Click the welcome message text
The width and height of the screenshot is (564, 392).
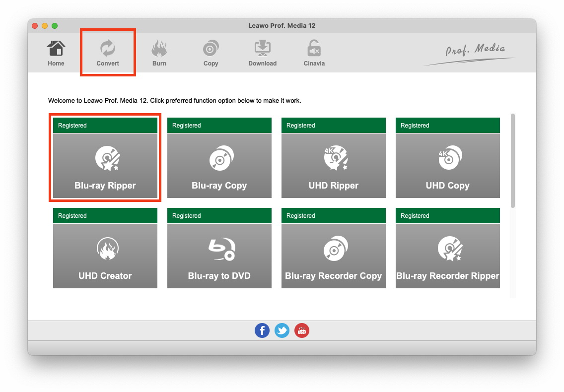(x=174, y=101)
